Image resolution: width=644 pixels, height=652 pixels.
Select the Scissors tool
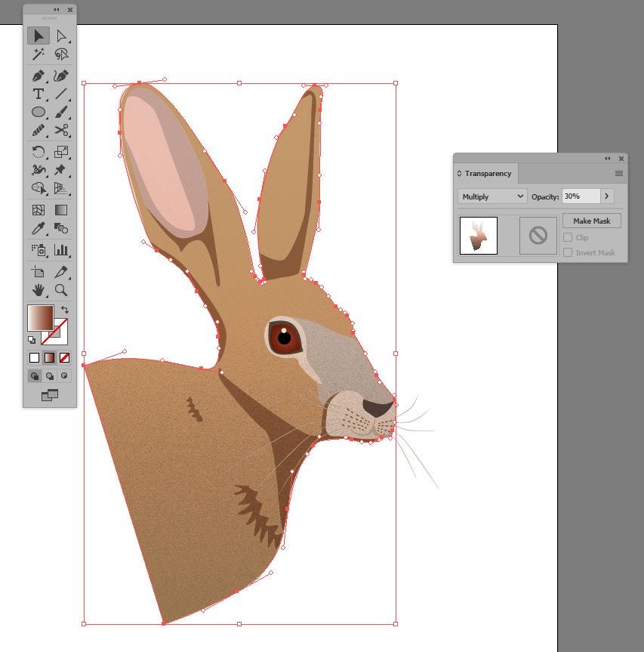[61, 131]
